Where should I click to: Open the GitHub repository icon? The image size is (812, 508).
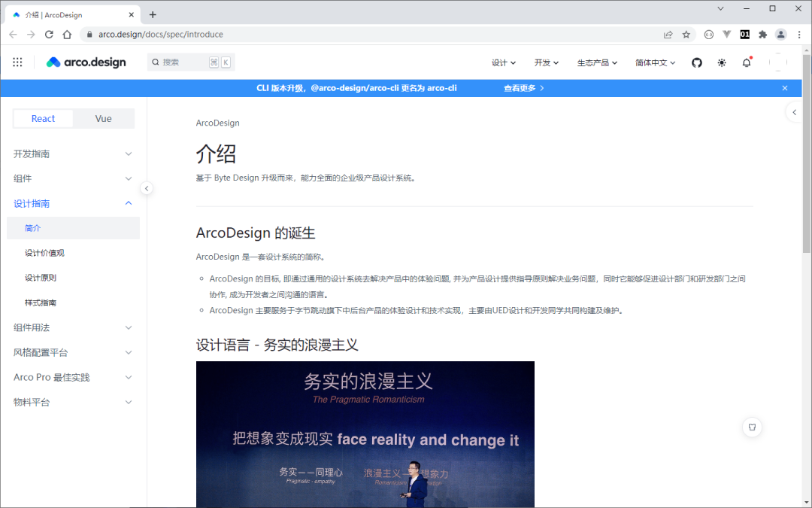pos(697,62)
